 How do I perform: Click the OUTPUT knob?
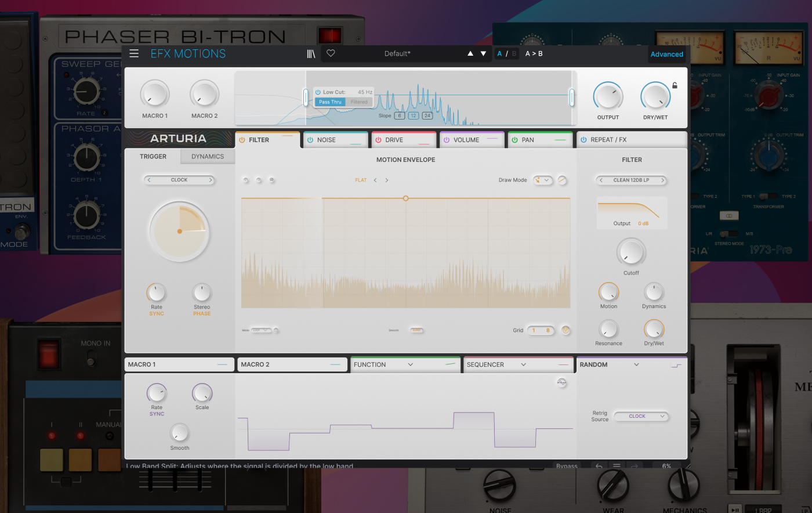[x=608, y=96]
